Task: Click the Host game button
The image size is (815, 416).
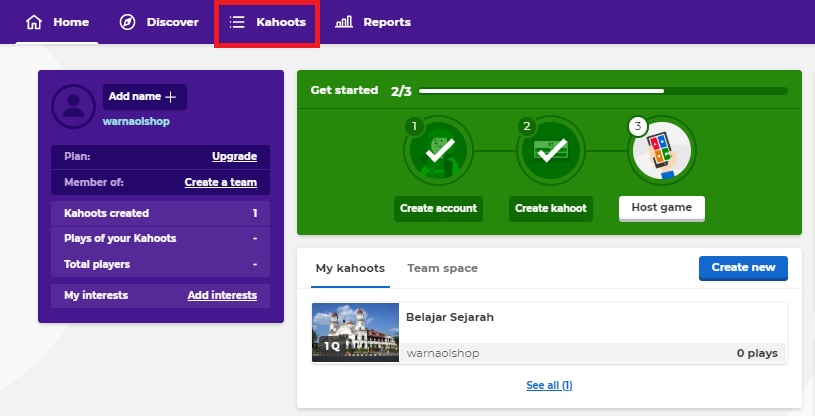Action: coord(662,208)
